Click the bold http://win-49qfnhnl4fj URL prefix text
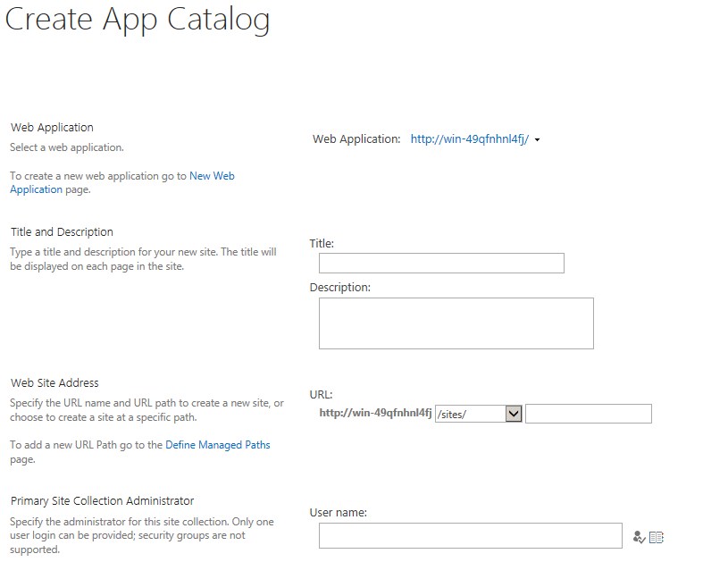728x562 pixels. (375, 413)
